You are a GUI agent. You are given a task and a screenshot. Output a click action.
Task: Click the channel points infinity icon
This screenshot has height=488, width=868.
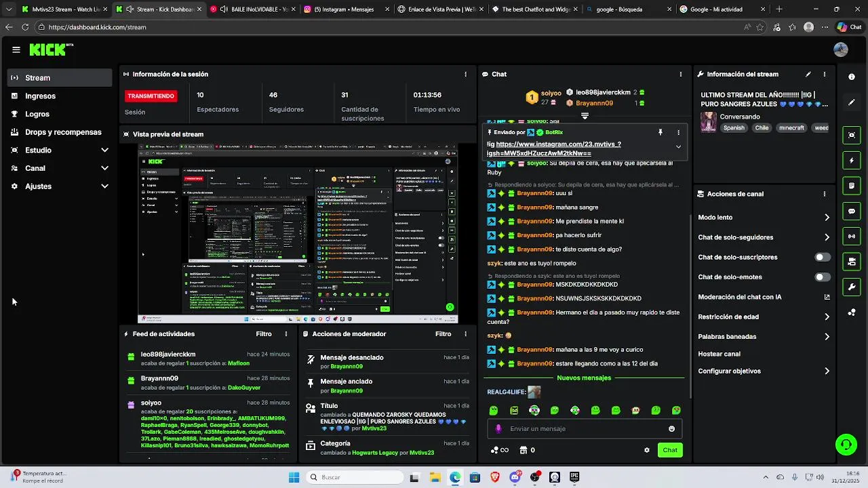pyautogui.click(x=499, y=450)
